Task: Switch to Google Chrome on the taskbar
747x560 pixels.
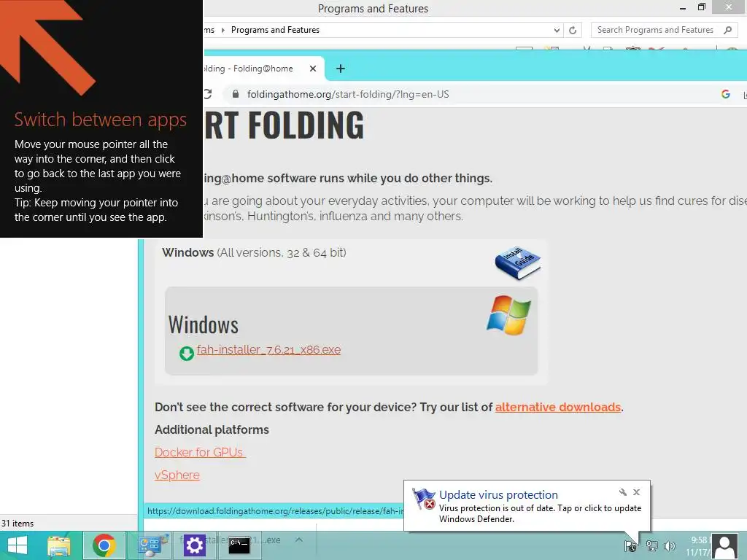Action: point(104,545)
